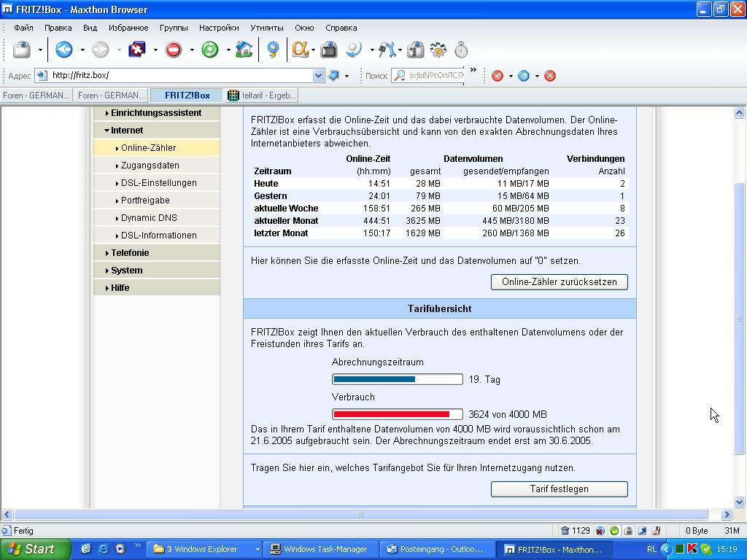Open the Файл menu

pyautogui.click(x=23, y=28)
